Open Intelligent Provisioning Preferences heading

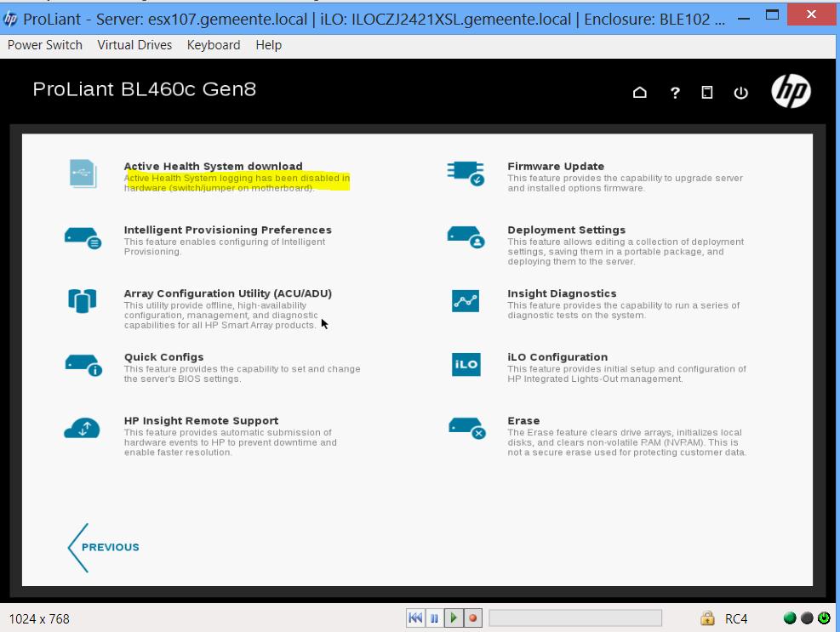point(227,230)
